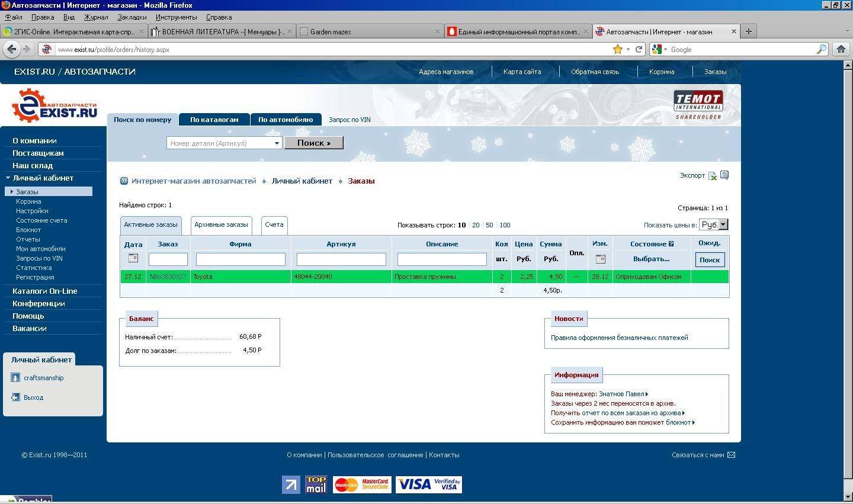
Task: Select the По автомобилю search tab
Action: click(x=285, y=120)
